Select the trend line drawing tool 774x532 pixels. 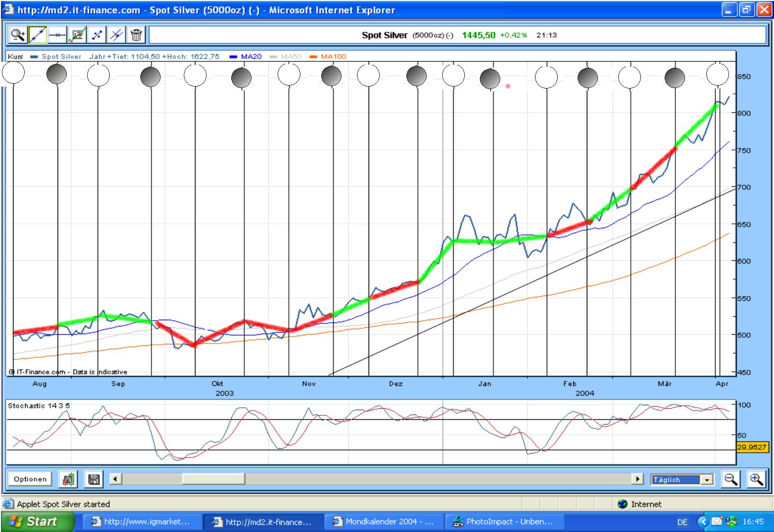coord(38,35)
